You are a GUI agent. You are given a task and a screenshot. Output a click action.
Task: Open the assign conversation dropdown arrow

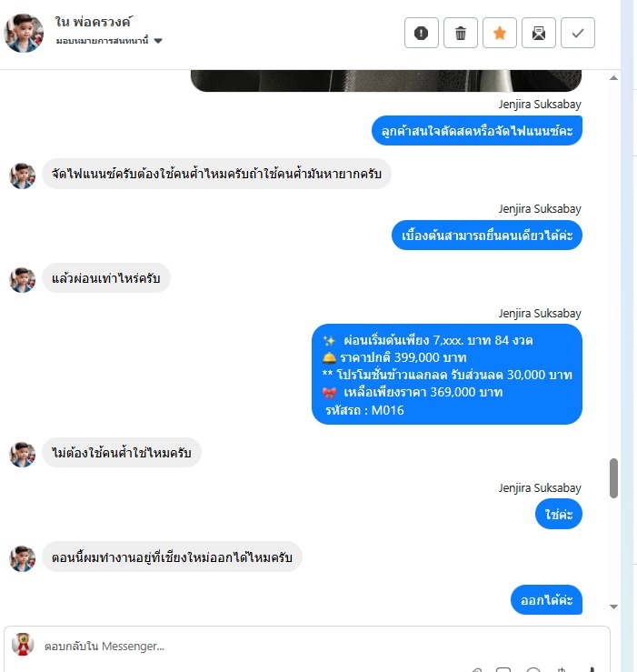[x=158, y=41]
